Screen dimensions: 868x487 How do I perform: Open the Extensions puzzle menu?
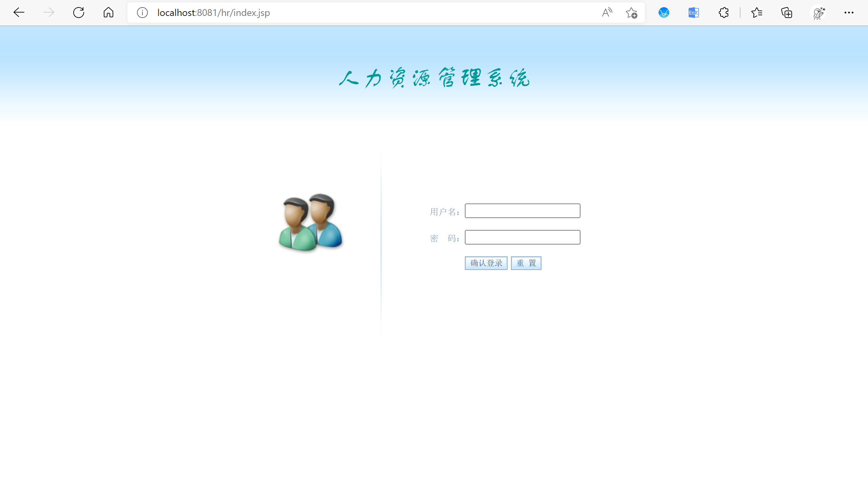[x=724, y=13]
